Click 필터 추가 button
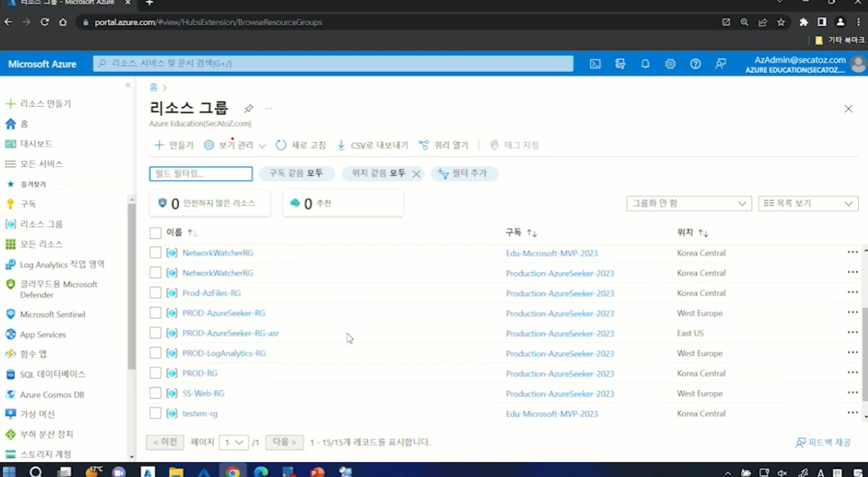This screenshot has width=868, height=477. click(464, 173)
